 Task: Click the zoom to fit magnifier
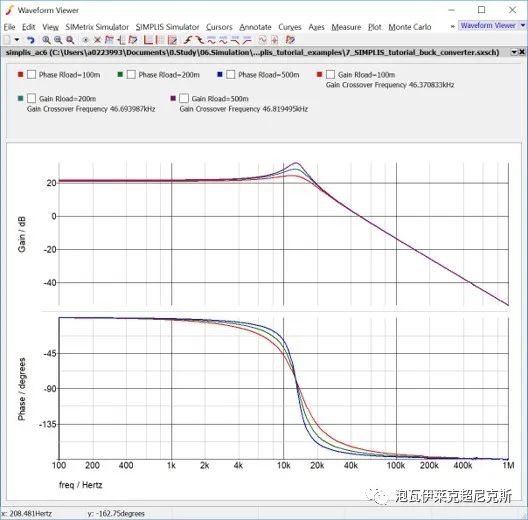coord(70,40)
